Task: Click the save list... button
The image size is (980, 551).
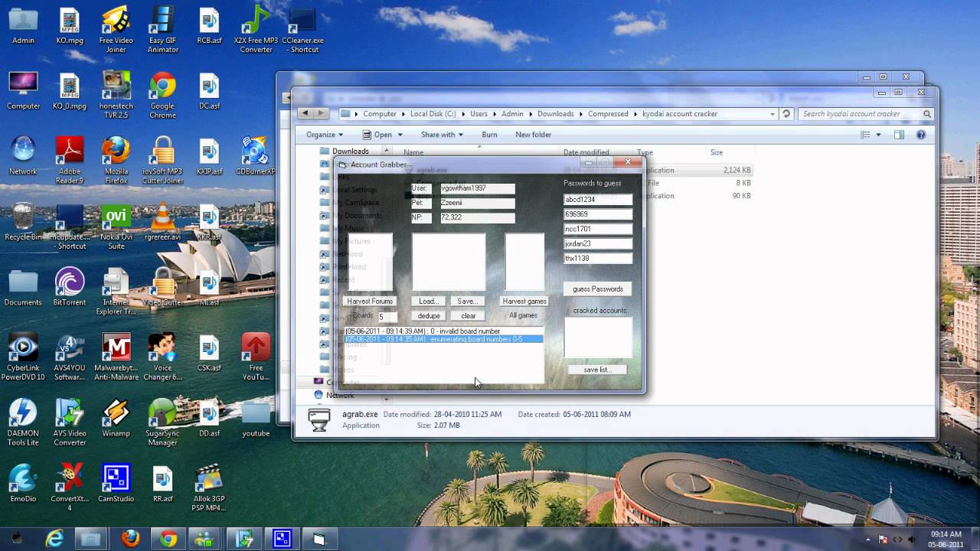Action: pos(597,370)
